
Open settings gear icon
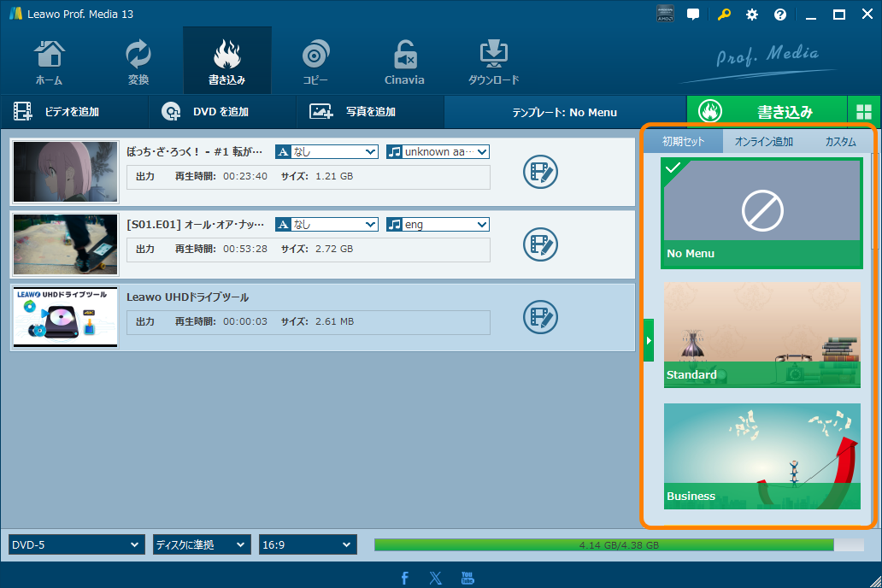click(x=752, y=15)
